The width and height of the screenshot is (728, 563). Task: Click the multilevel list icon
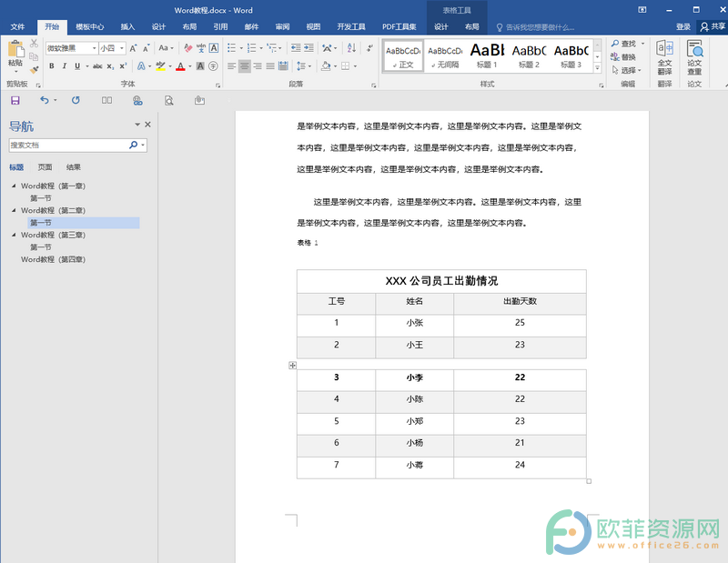click(272, 48)
